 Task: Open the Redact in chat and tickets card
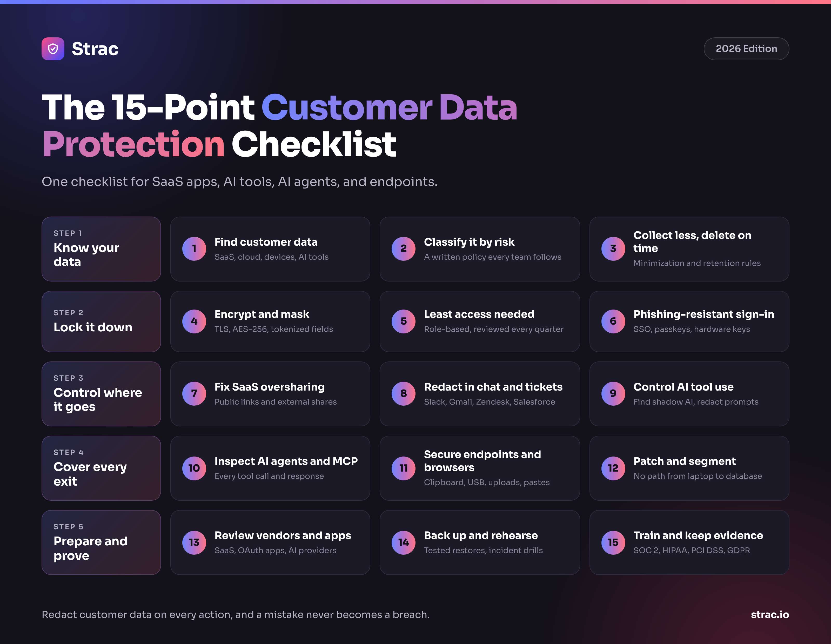(x=480, y=394)
